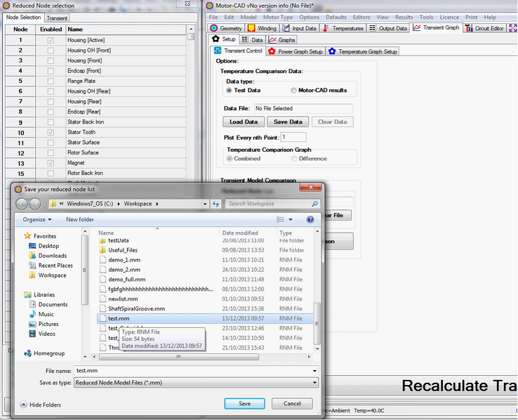Open the address bar history dropdown
Screen dimensions: 518x420
tap(205, 204)
